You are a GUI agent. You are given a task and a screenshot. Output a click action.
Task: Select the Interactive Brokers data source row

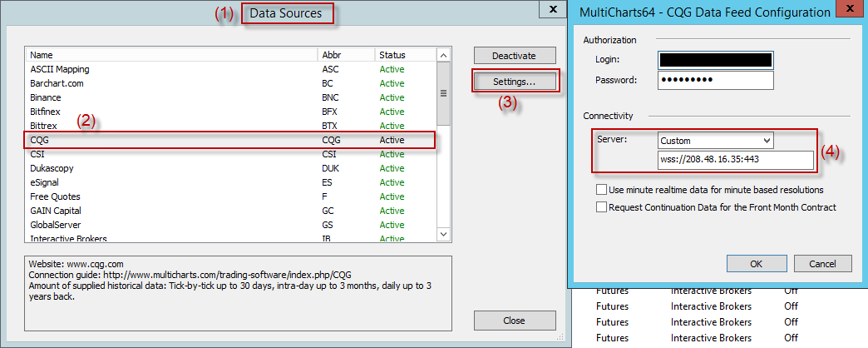pos(231,238)
